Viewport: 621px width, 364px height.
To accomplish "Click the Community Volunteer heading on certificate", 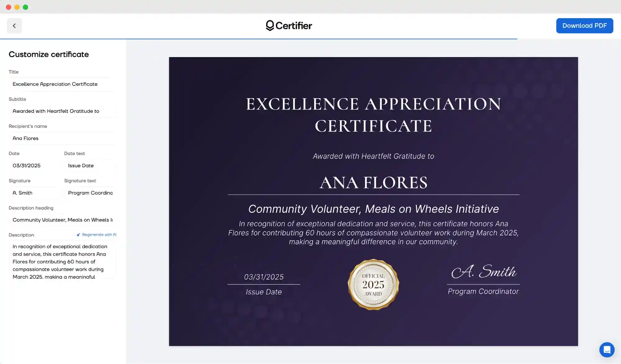I will tap(373, 209).
